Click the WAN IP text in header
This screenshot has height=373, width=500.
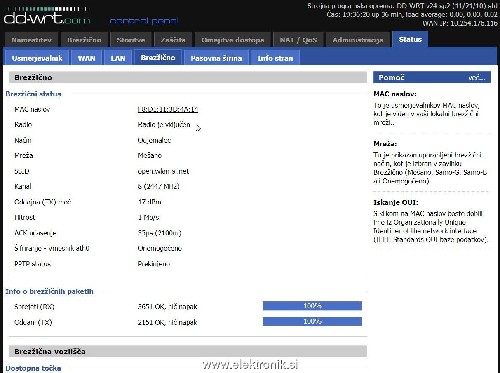(x=460, y=23)
